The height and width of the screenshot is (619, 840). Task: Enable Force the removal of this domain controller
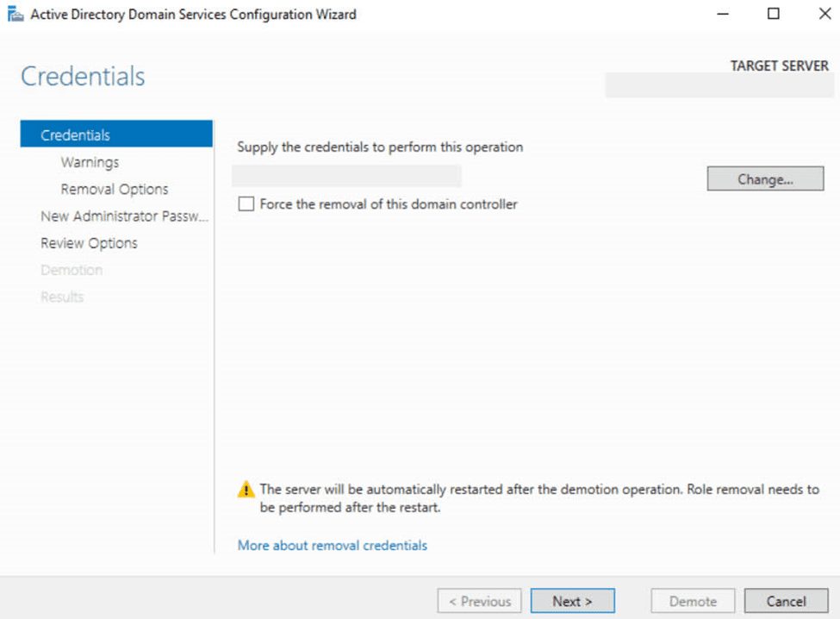click(x=246, y=204)
